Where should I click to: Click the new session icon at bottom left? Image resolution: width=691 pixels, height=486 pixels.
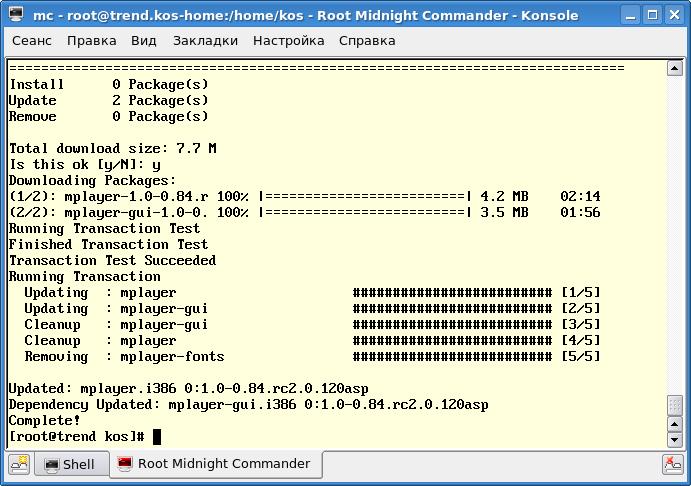coord(19,464)
